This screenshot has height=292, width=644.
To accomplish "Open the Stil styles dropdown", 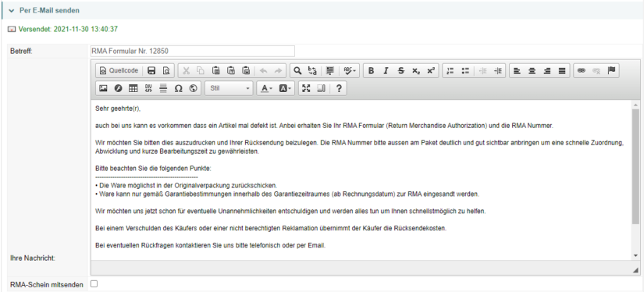I will [x=229, y=88].
